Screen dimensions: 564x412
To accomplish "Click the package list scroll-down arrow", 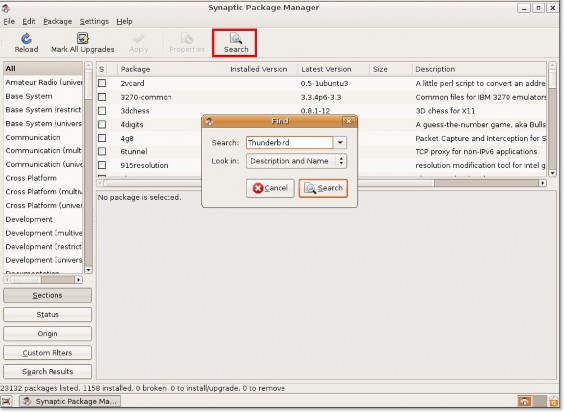I will pos(552,173).
